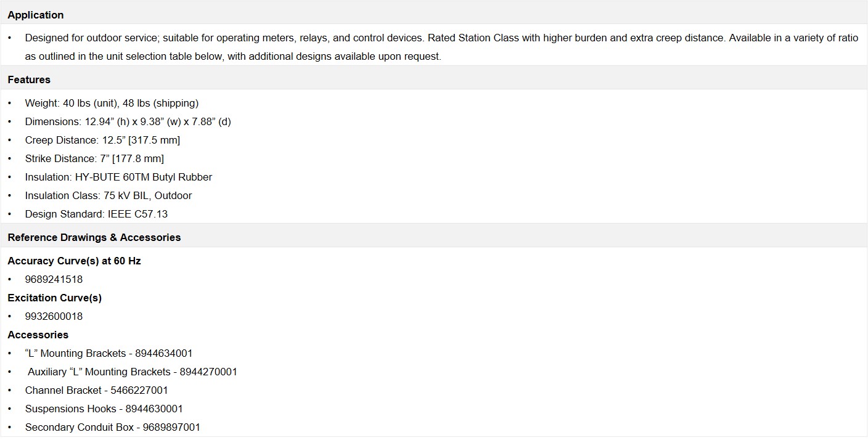Click the Application section header
The width and height of the screenshot is (868, 440).
(x=36, y=15)
